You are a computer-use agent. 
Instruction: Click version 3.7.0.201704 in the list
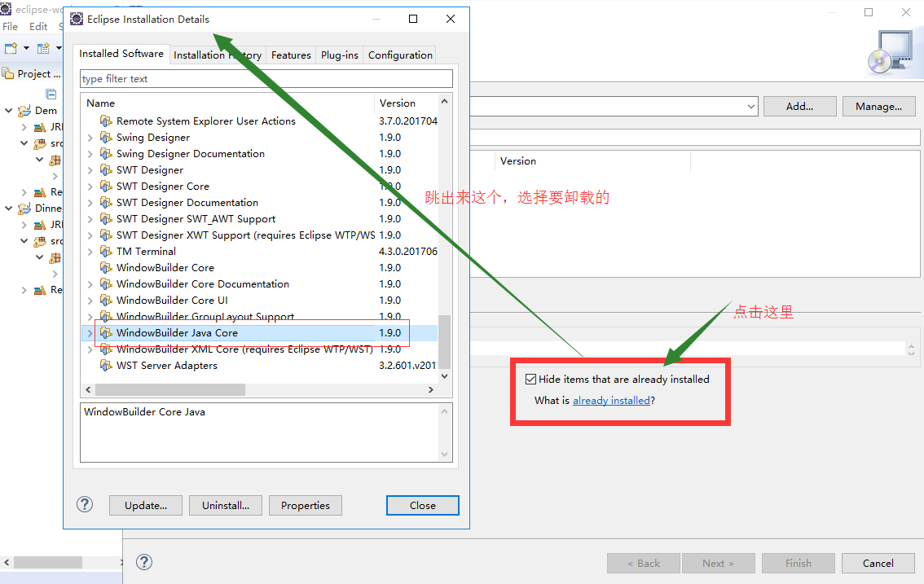click(x=407, y=121)
